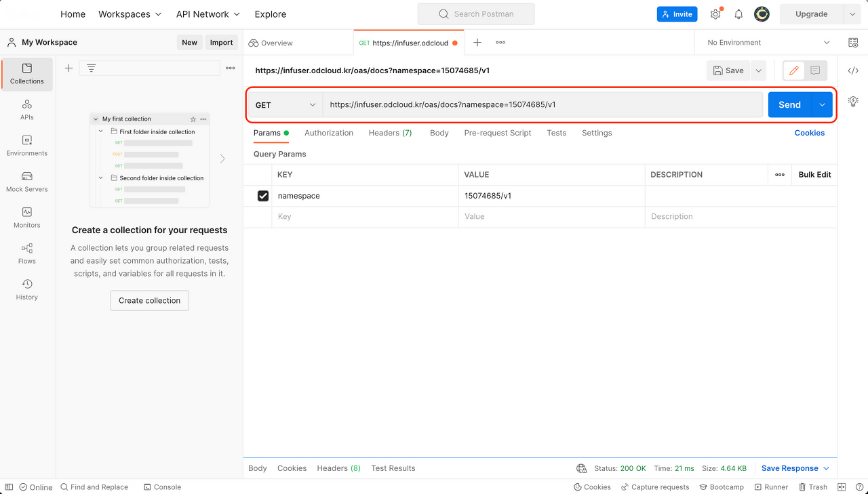
Task: Open Runner from the status bar
Action: (x=770, y=487)
